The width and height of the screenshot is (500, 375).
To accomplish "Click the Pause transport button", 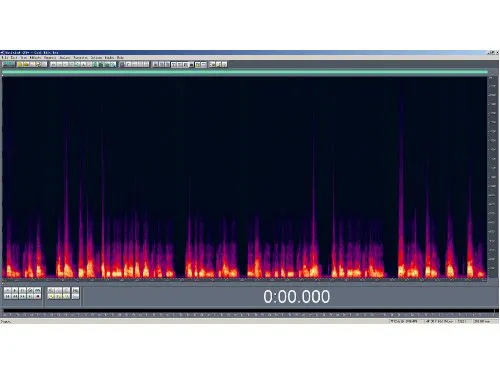I will (x=22, y=290).
